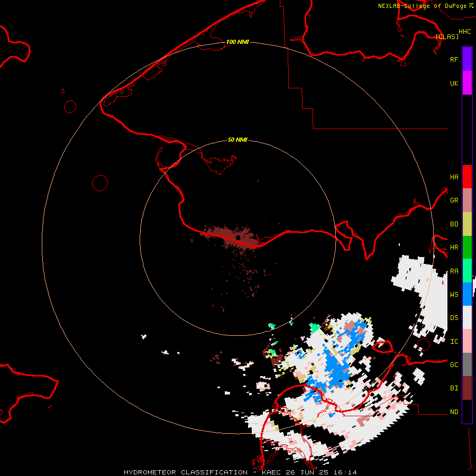Select the GR legend color block
The width and height of the screenshot is (476, 476).
pyautogui.click(x=467, y=200)
